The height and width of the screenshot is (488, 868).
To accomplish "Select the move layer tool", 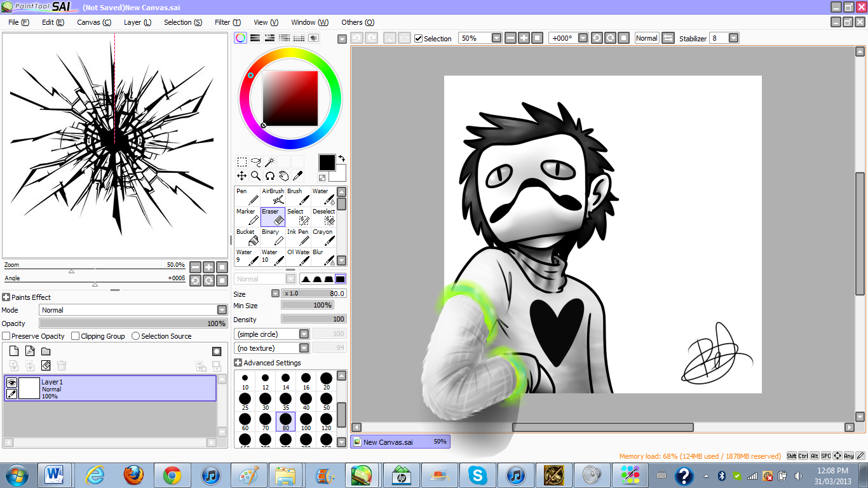I will coord(242,176).
